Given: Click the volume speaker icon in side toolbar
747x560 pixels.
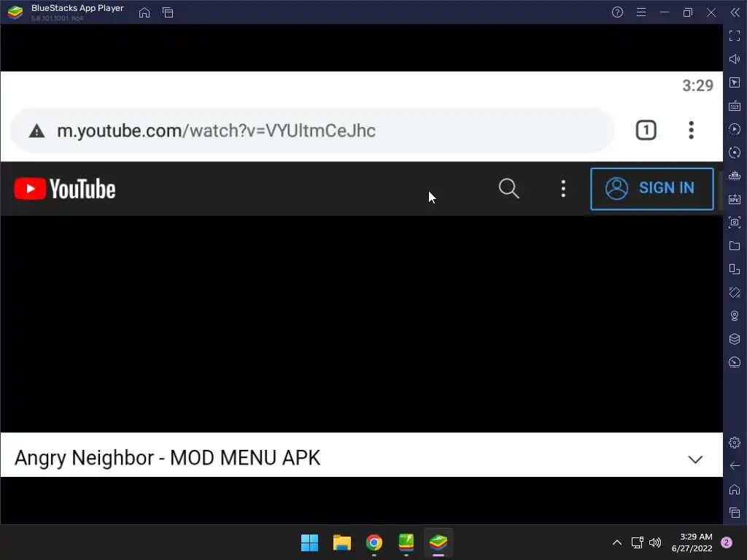Looking at the screenshot, I should (735, 59).
